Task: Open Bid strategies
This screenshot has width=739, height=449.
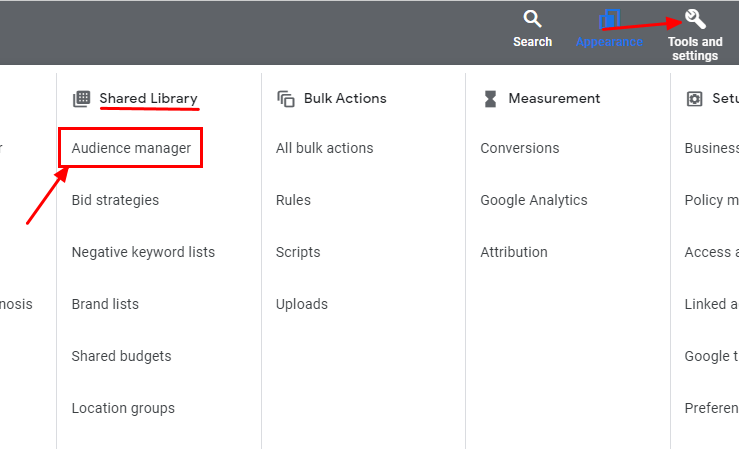Action: [115, 200]
